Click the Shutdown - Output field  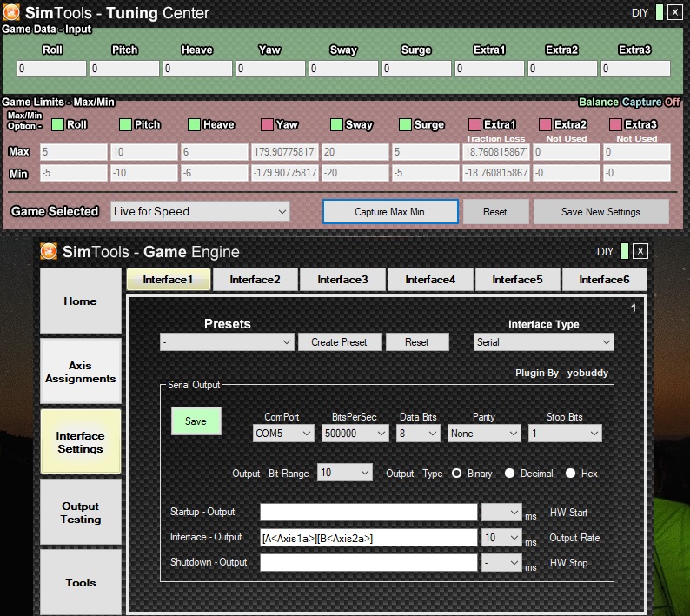click(368, 563)
